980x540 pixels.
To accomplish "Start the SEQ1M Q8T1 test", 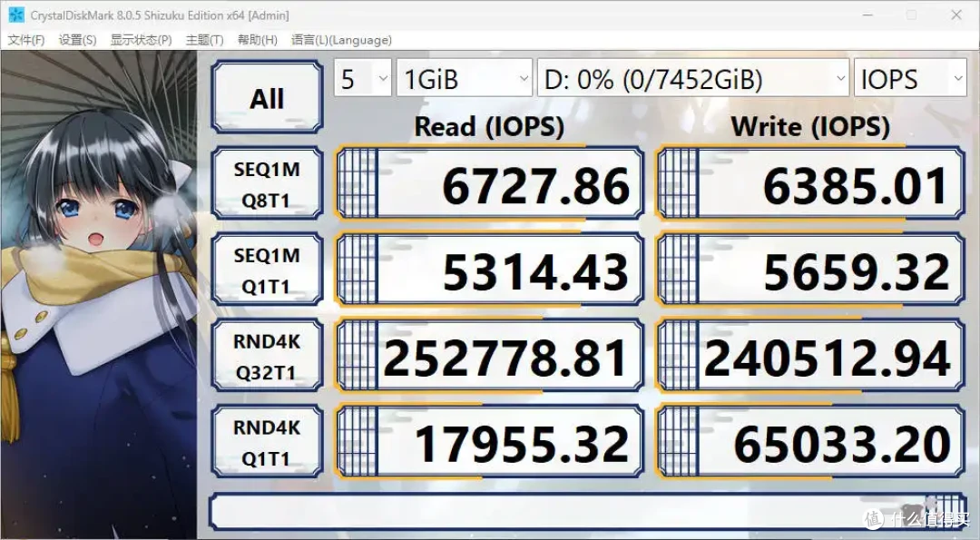I will pos(268,183).
